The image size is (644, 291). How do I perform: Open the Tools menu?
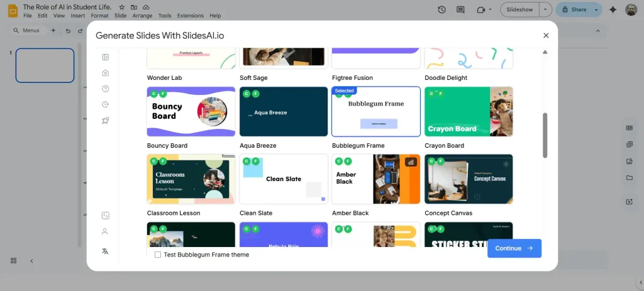(165, 16)
